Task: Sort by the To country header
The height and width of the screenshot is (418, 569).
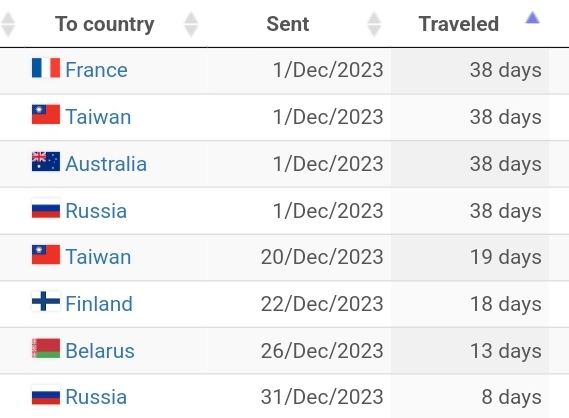Action: [x=105, y=24]
